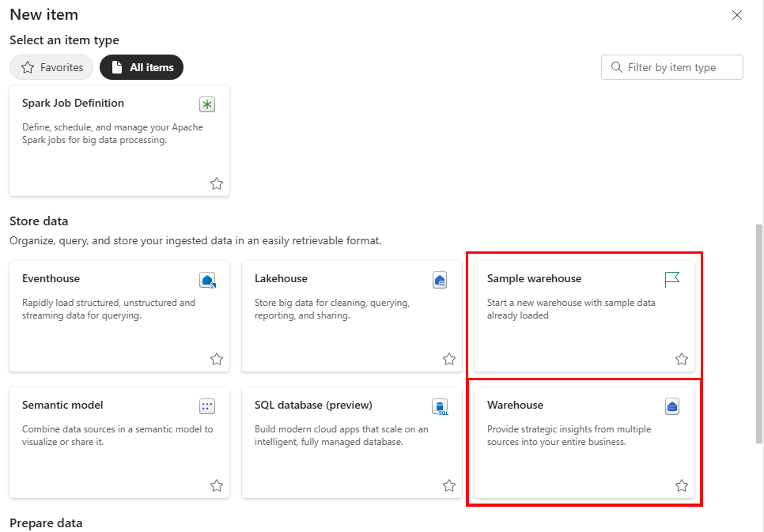Click the search magnifier icon

616,67
